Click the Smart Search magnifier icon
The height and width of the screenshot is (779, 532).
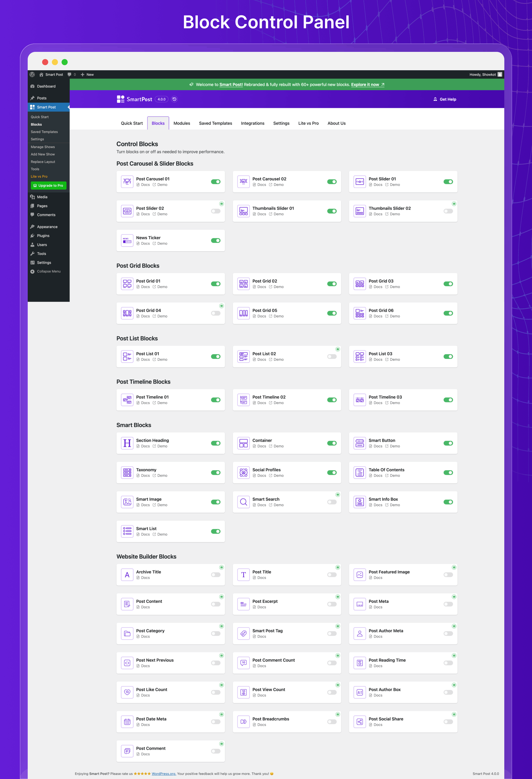(x=244, y=502)
